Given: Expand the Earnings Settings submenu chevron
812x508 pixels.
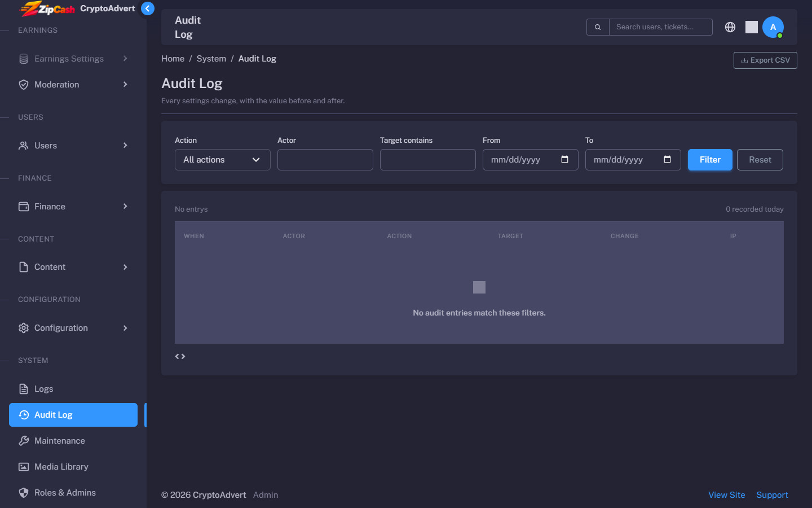Looking at the screenshot, I should tap(125, 59).
